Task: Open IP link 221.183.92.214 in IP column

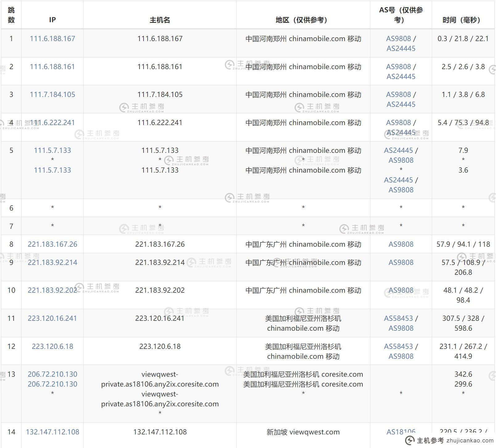Action: pyautogui.click(x=52, y=262)
